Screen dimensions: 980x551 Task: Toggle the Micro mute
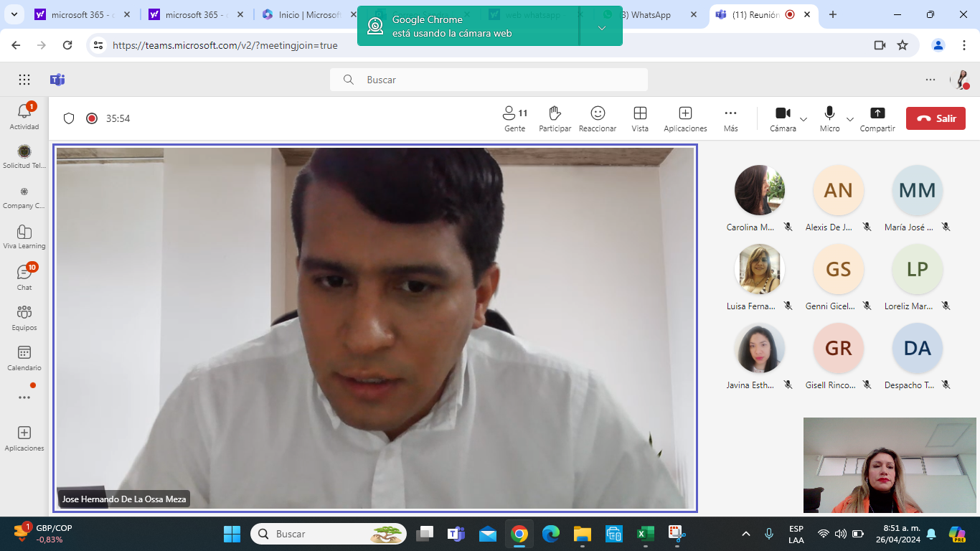coord(830,119)
